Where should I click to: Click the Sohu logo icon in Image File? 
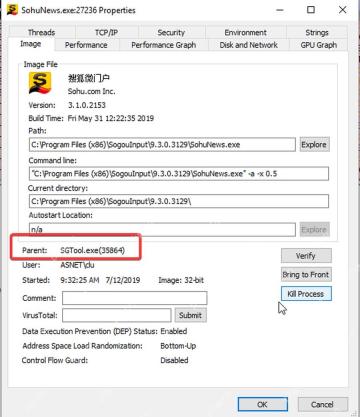(40, 83)
